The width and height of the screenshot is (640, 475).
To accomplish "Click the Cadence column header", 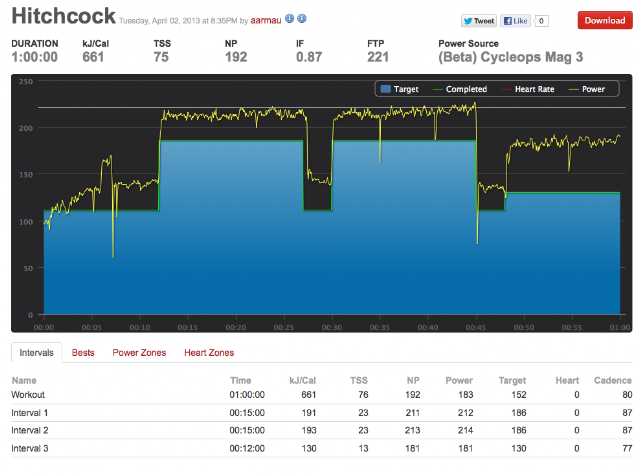I will click(613, 380).
